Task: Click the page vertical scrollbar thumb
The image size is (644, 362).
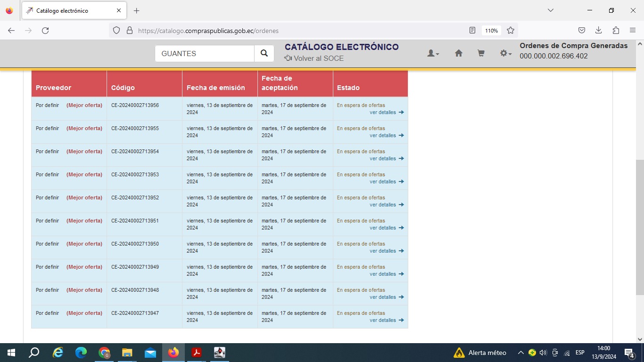Action: (x=640, y=226)
